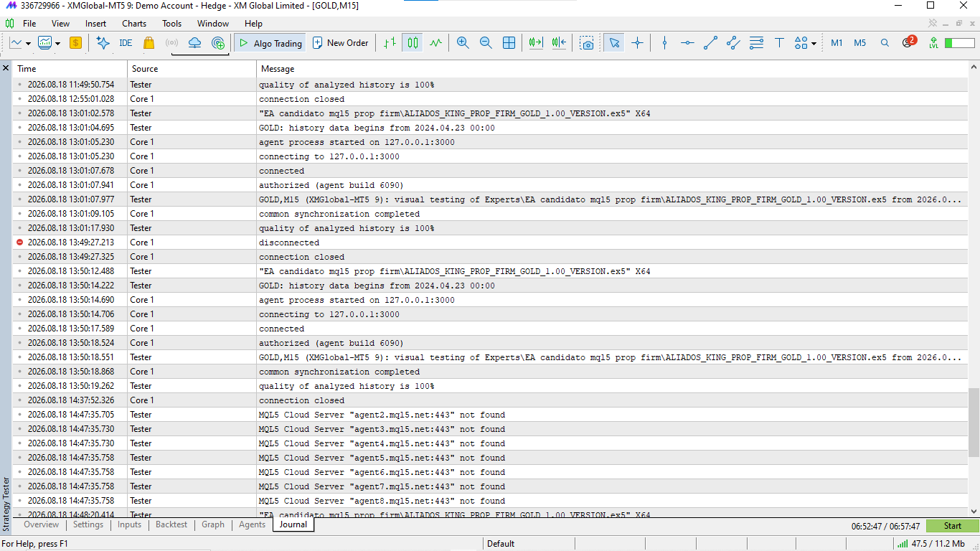The height and width of the screenshot is (551, 980).
Task: Switch chart to bar chart mode
Action: coord(390,43)
